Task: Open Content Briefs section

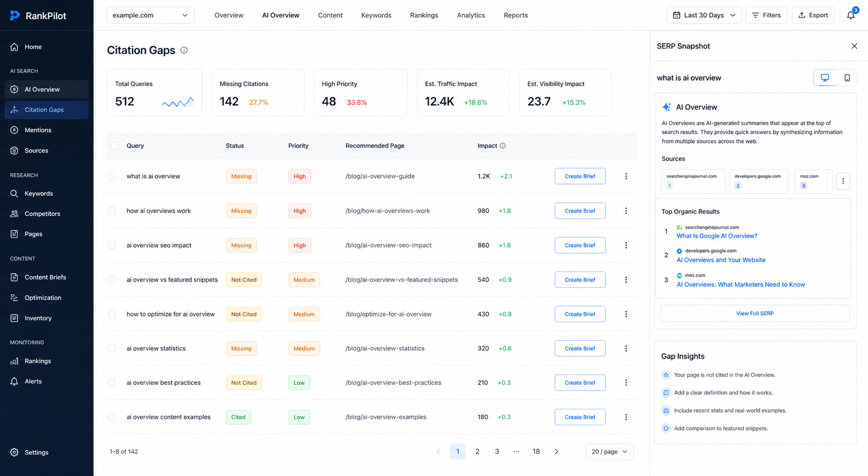Action: 47,277
